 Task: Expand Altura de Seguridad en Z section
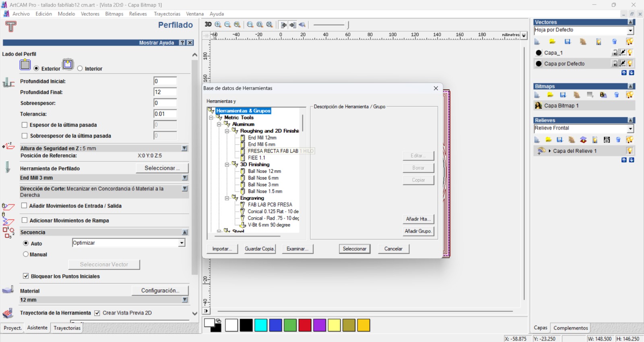[x=184, y=148]
